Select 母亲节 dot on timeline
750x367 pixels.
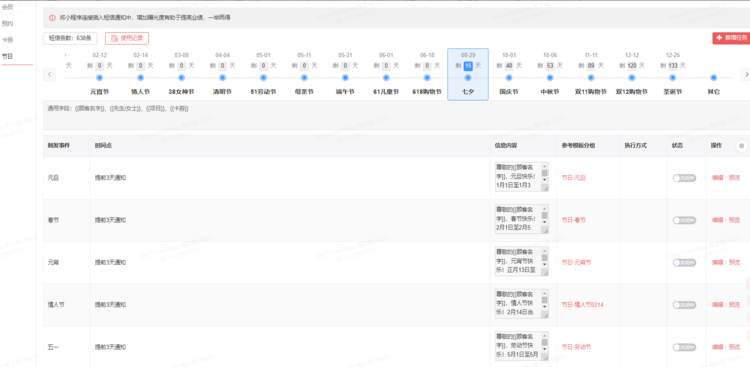click(x=304, y=78)
